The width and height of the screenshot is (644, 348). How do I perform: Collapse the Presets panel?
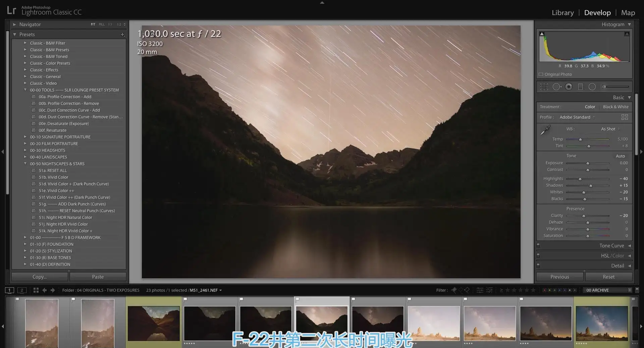click(14, 35)
